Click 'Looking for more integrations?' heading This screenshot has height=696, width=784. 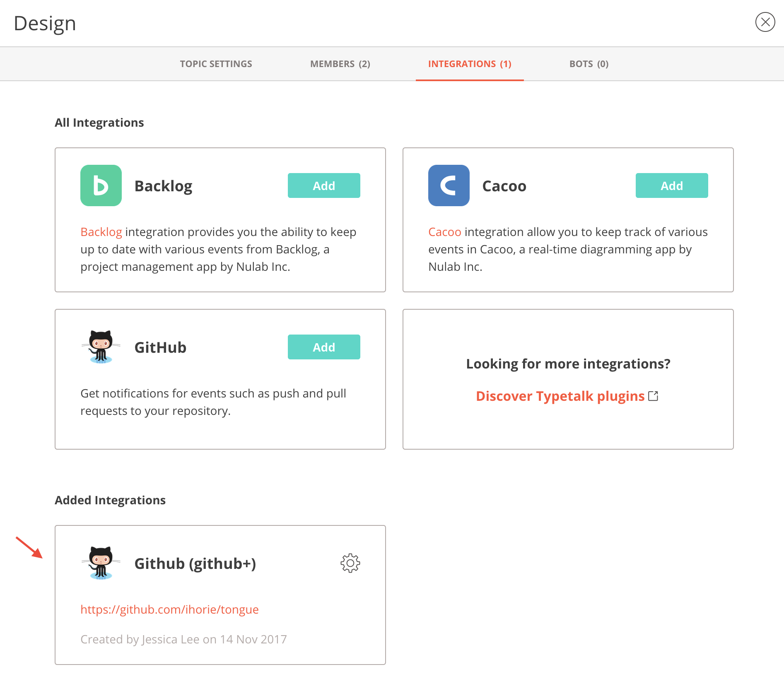[568, 364]
